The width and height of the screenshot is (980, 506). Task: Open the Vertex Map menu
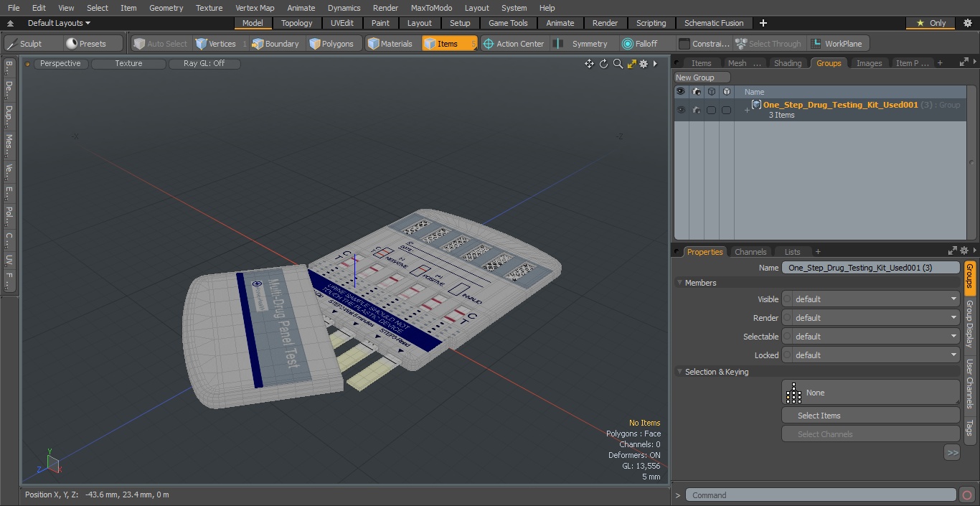click(x=255, y=8)
